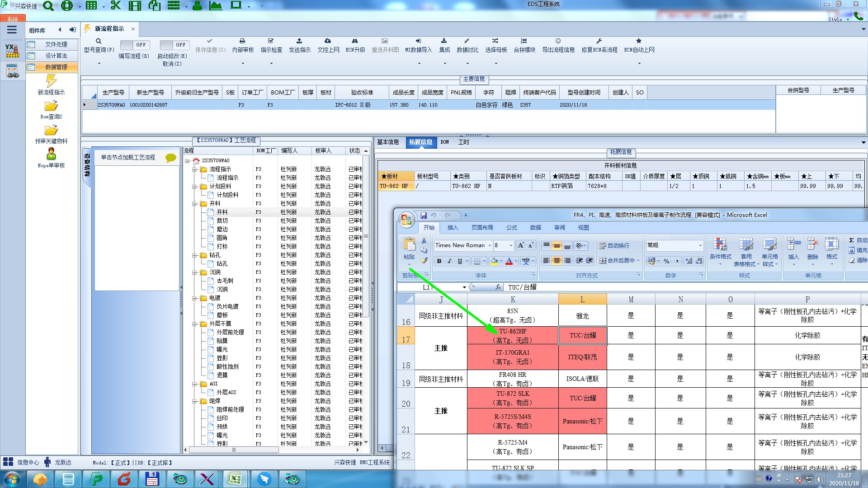Screen dimensions: 868x488
Task: Open the Times New Roman font dropdown
Action: (490, 245)
